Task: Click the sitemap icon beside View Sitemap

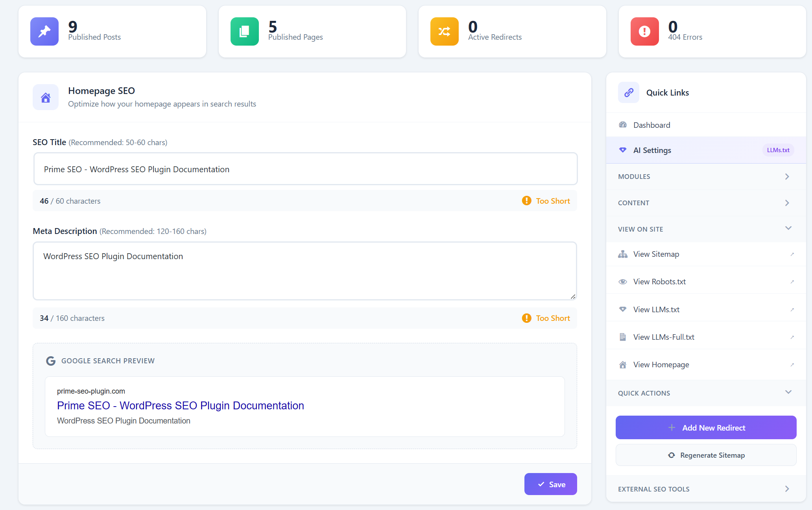Action: [x=623, y=254]
